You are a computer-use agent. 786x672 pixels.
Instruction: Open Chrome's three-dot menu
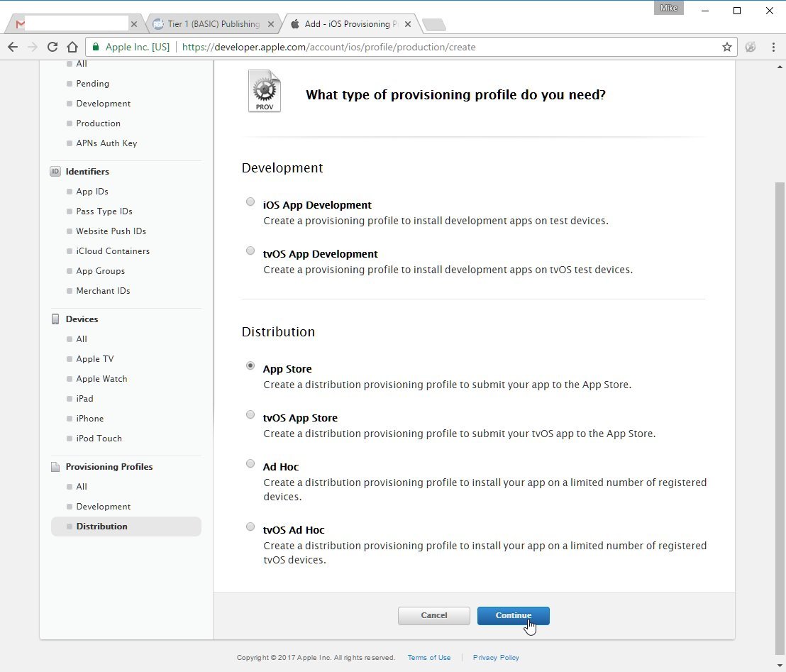point(773,47)
